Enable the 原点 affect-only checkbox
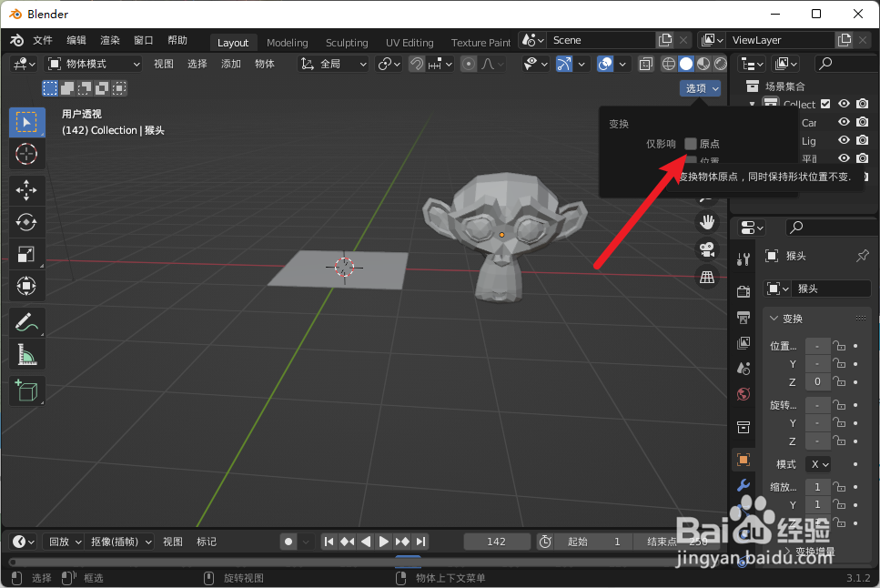Viewport: 880px width, 588px height. (691, 144)
